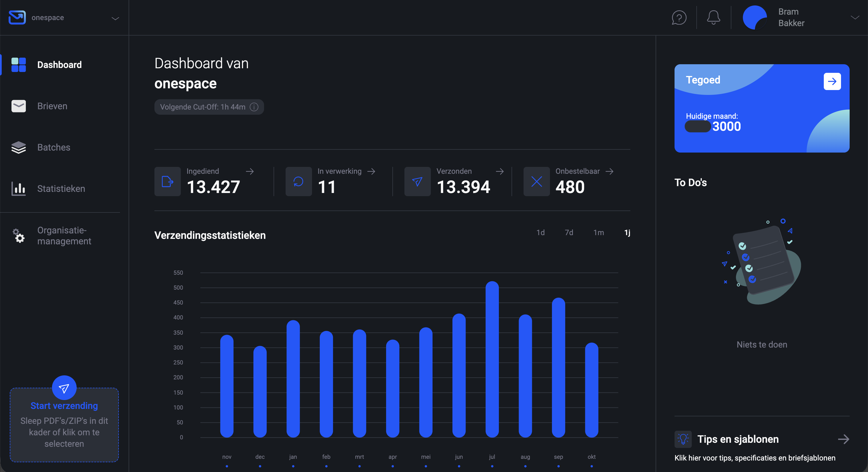Viewport: 868px width, 472px height.
Task: Select the Dashboard menu item
Action: 59,65
